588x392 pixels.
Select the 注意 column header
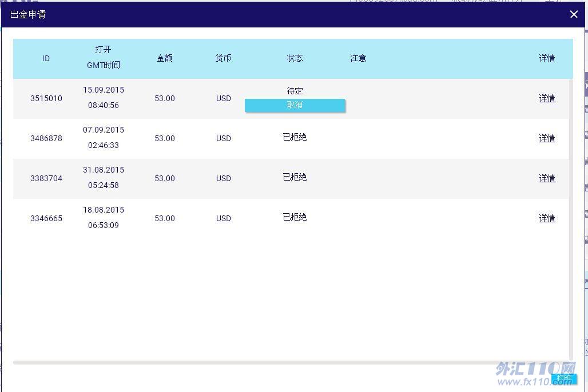tap(358, 58)
